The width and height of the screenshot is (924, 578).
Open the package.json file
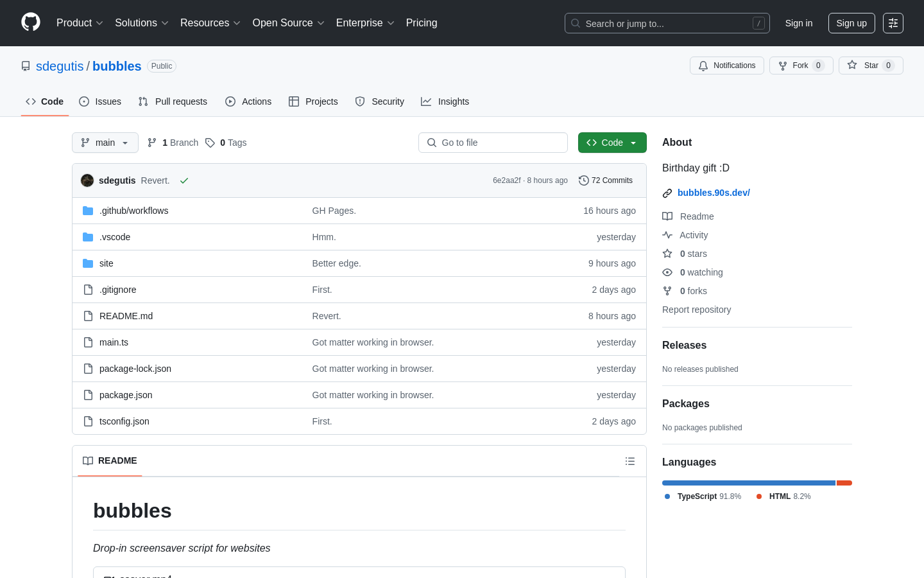[x=126, y=395]
